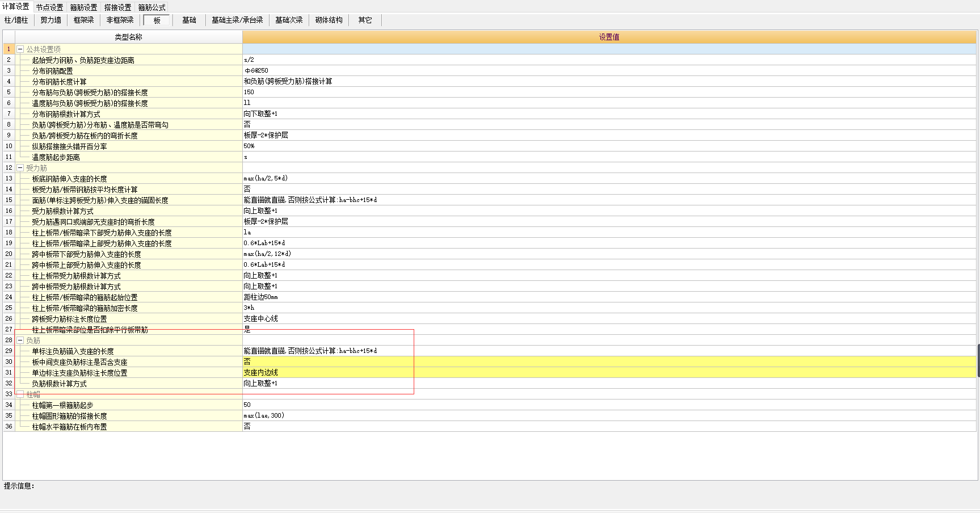980x513 pixels.
Task: Edit the 150 lap length value
Action: click(x=609, y=92)
